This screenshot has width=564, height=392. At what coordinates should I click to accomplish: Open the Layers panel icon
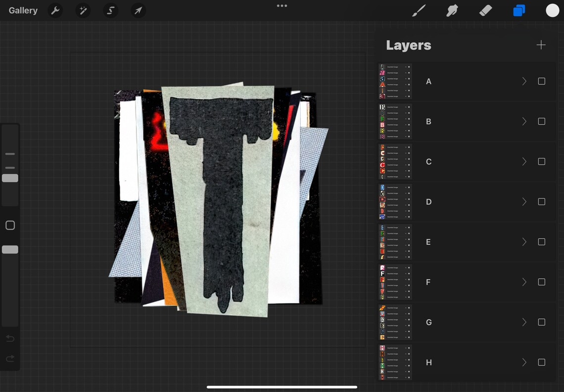519,10
